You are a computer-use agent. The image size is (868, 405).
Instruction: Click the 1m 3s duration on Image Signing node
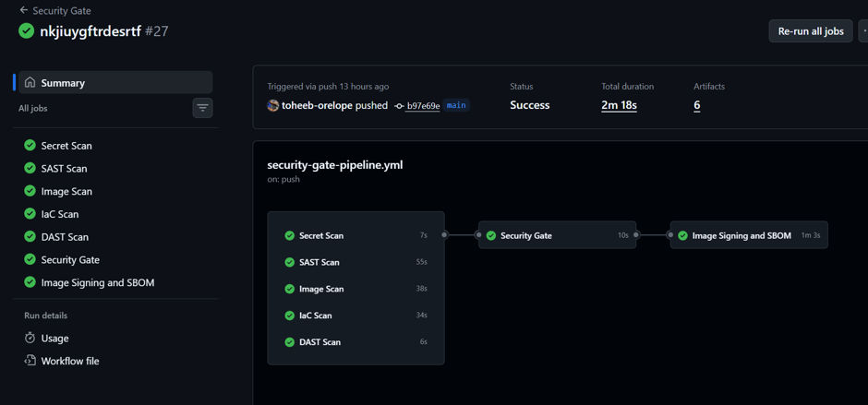811,235
